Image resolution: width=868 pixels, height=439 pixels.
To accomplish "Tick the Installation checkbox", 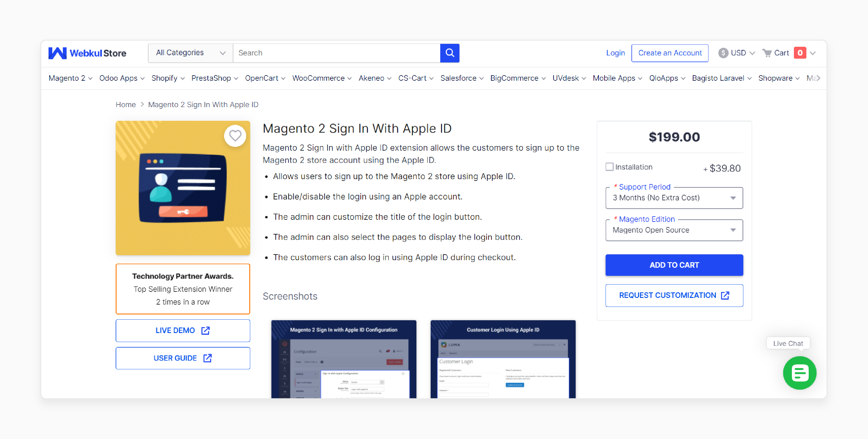I will pyautogui.click(x=609, y=167).
